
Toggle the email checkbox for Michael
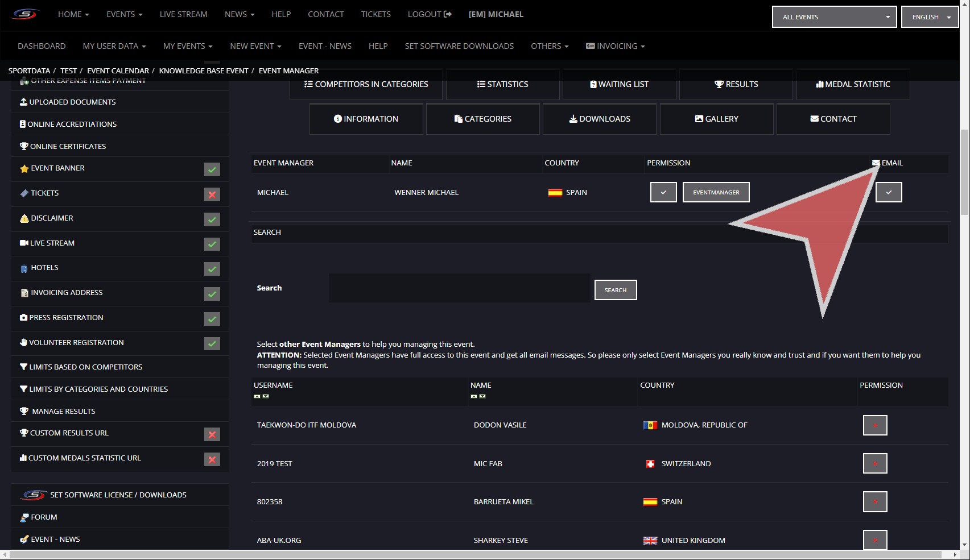point(888,192)
